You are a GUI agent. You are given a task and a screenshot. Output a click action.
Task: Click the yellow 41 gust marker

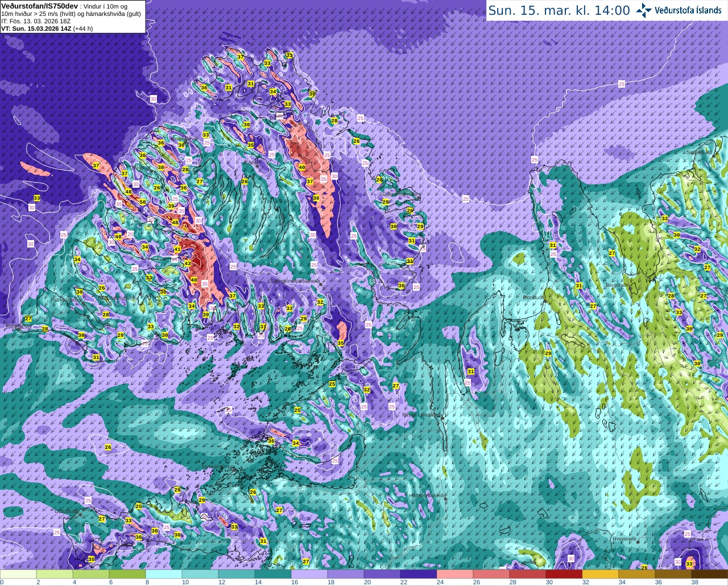177,249
